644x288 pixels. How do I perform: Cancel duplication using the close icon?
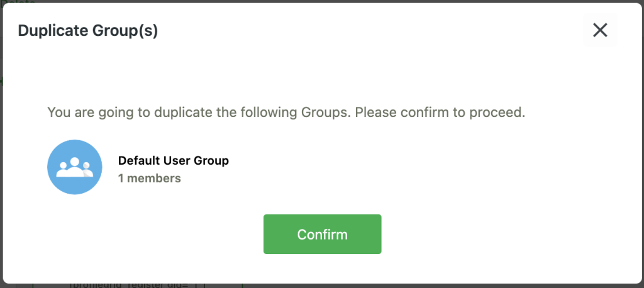point(600,30)
